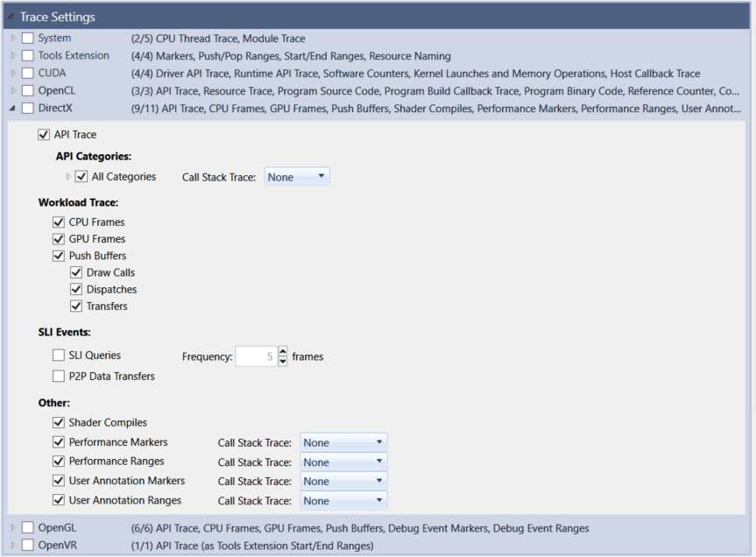Uncheck the API Trace checkbox
The height and width of the screenshot is (557, 756).
click(x=44, y=134)
